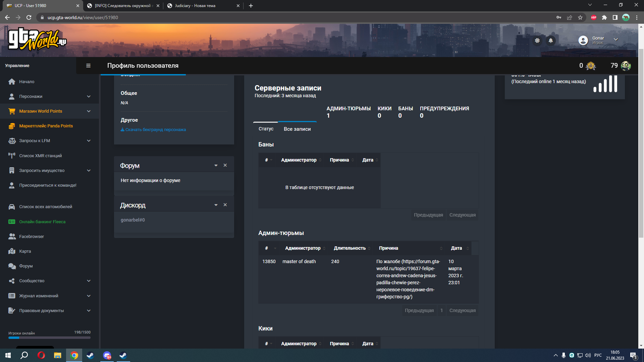
Task: Click the Panda Points panda icon
Action: tap(626, 66)
